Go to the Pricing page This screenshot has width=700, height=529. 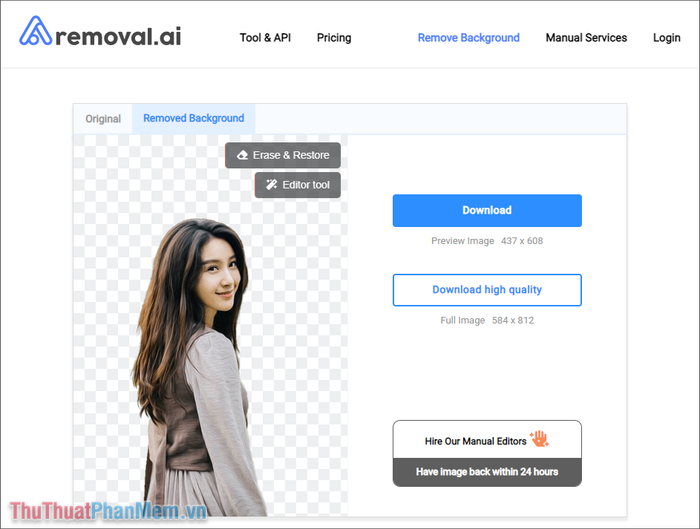[334, 38]
